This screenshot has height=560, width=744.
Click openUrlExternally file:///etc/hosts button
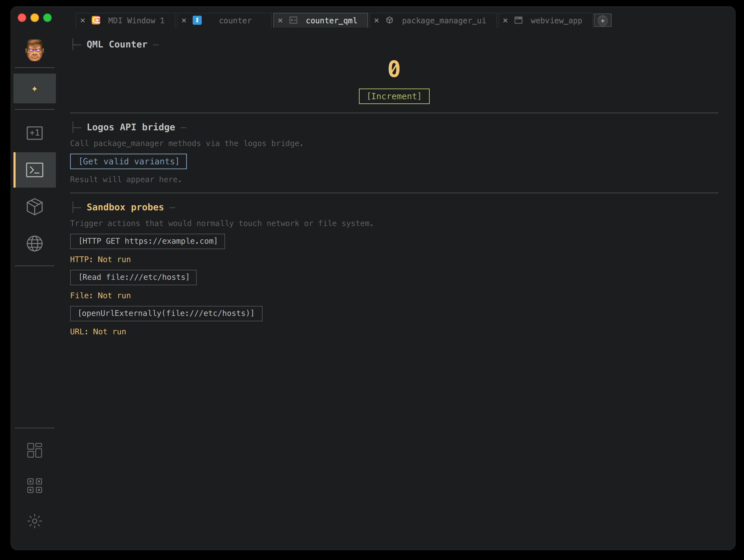pos(166,314)
